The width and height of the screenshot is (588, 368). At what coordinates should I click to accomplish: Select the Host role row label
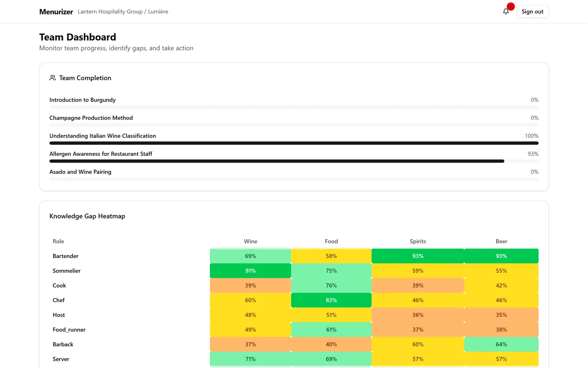59,315
